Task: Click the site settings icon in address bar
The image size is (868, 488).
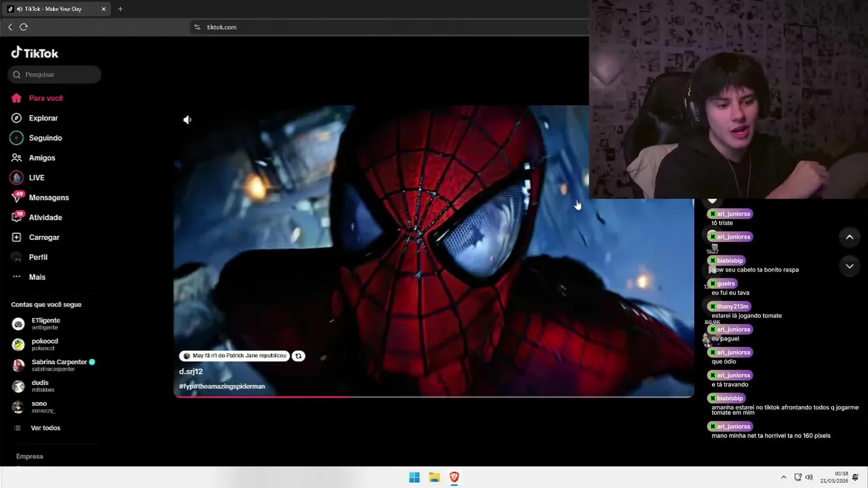Action: click(197, 27)
